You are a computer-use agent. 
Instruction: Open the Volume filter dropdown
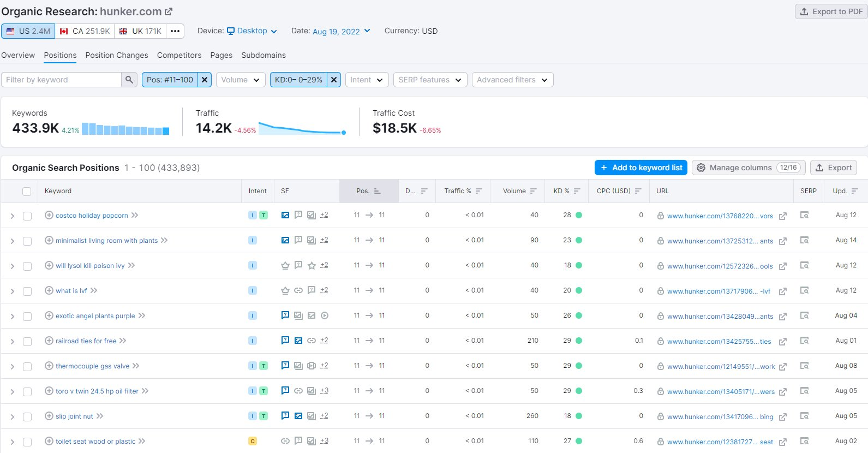point(241,80)
